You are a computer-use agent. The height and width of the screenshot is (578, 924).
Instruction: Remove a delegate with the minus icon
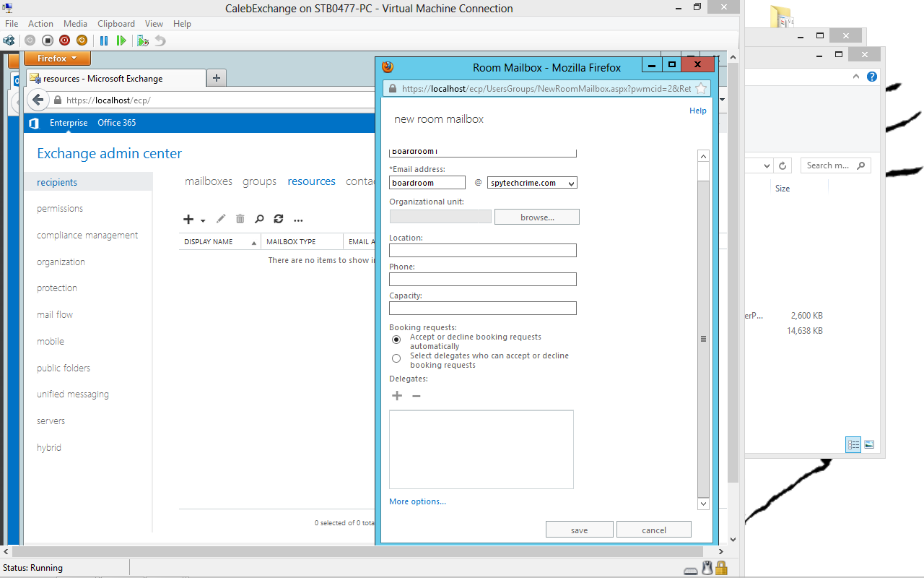point(417,395)
